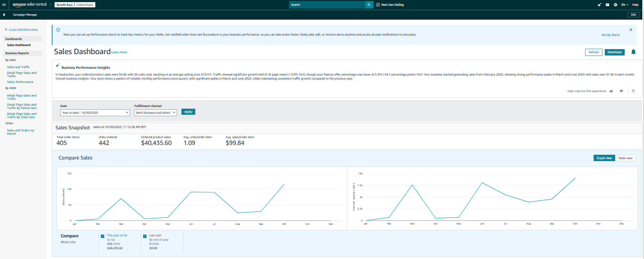Open the Date range dropdown
This screenshot has width=644, height=259.
point(95,113)
